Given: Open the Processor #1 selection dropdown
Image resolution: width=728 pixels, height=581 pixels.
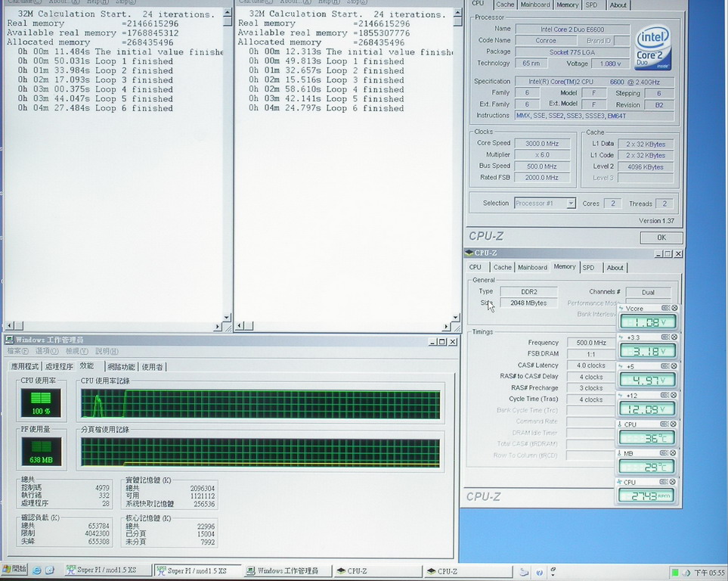Looking at the screenshot, I should point(571,204).
